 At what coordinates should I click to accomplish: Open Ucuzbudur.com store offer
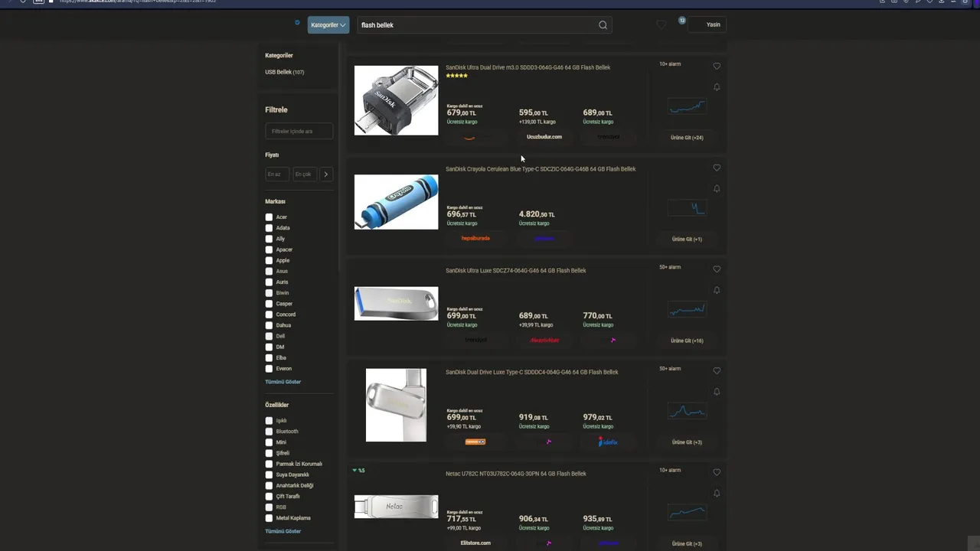[544, 137]
